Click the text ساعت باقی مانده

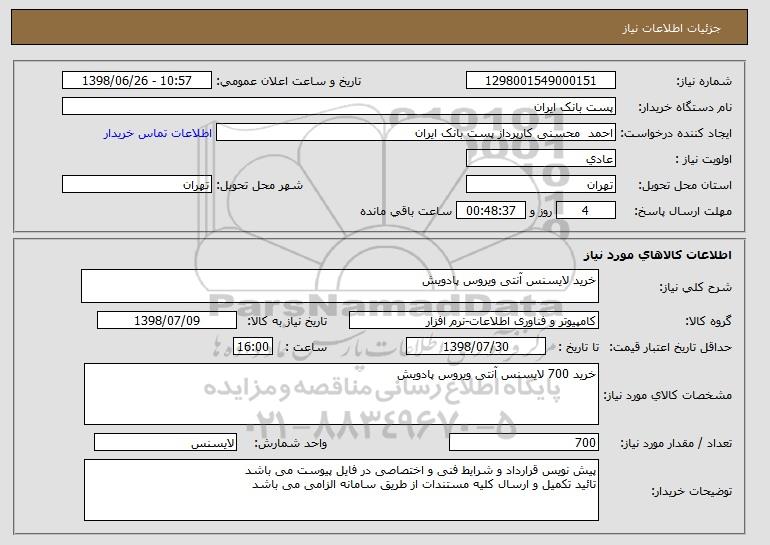406,211
